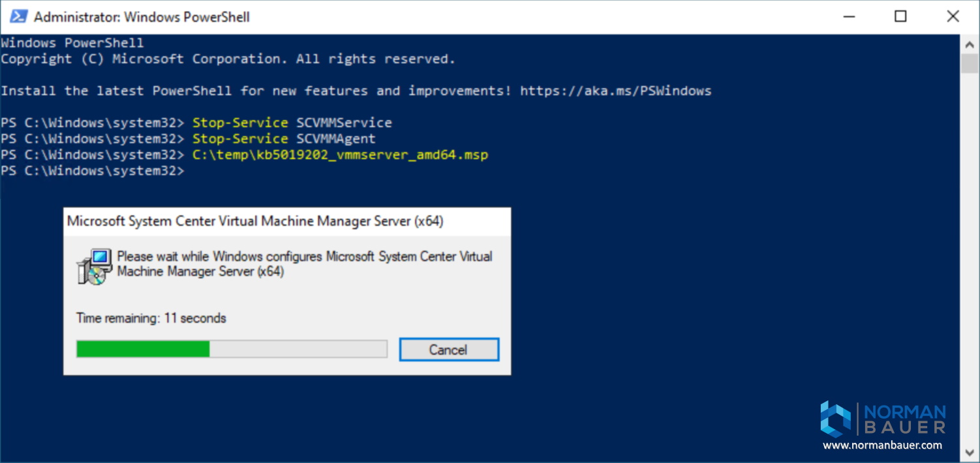Minimize the PowerShell window
Screen dimensions: 980x463
tap(848, 17)
